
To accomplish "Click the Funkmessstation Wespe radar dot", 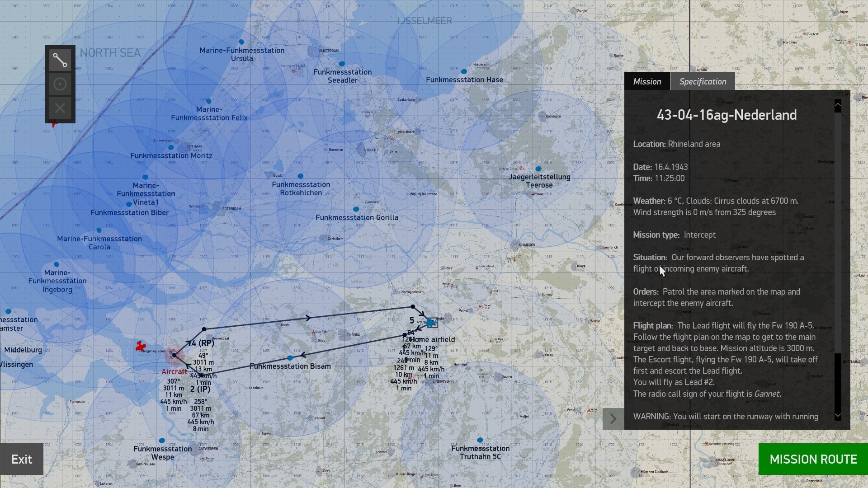I will point(162,441).
